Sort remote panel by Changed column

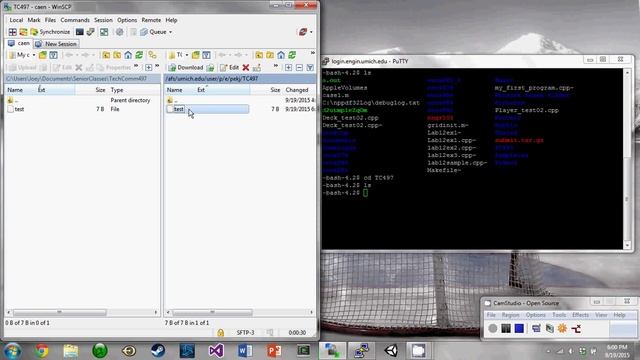(297, 90)
